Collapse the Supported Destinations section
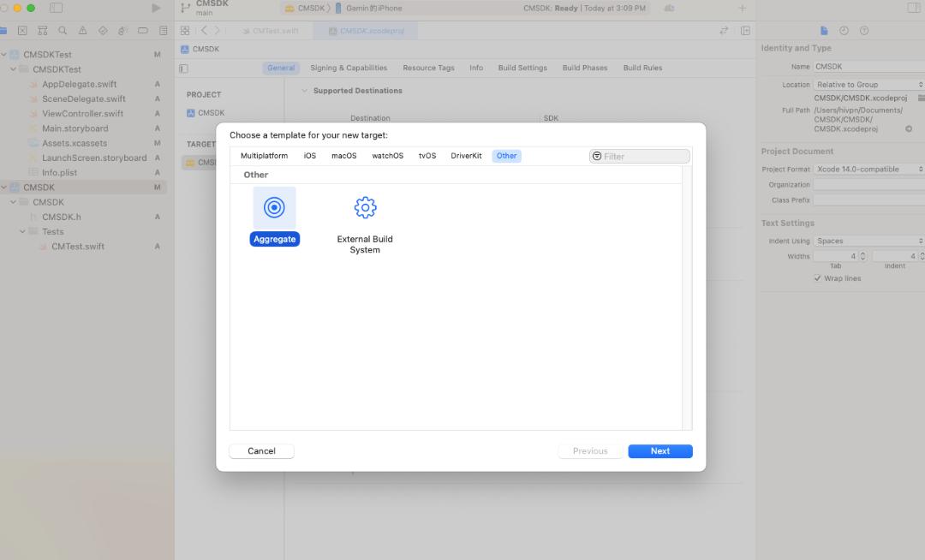 click(304, 91)
